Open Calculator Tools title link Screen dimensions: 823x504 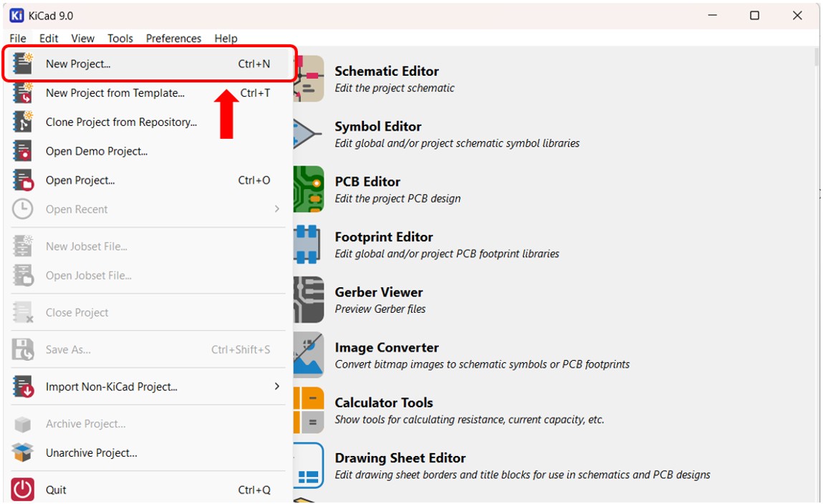click(x=384, y=402)
